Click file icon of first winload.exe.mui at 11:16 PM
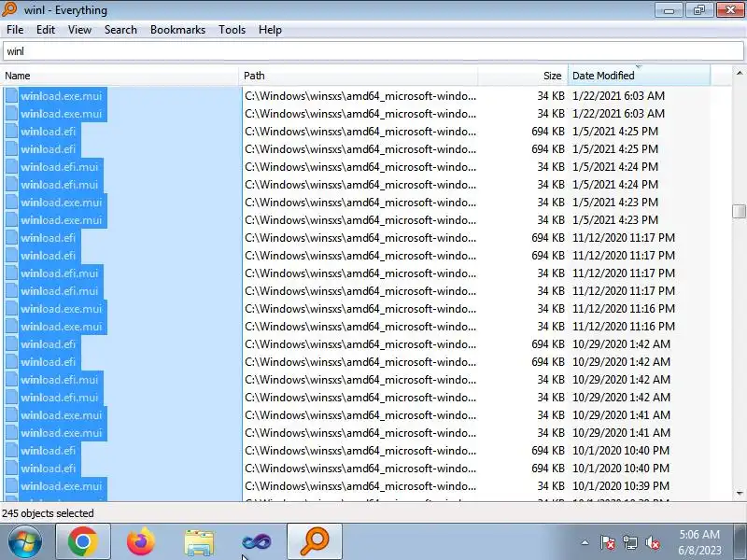747x560 pixels. point(11,309)
